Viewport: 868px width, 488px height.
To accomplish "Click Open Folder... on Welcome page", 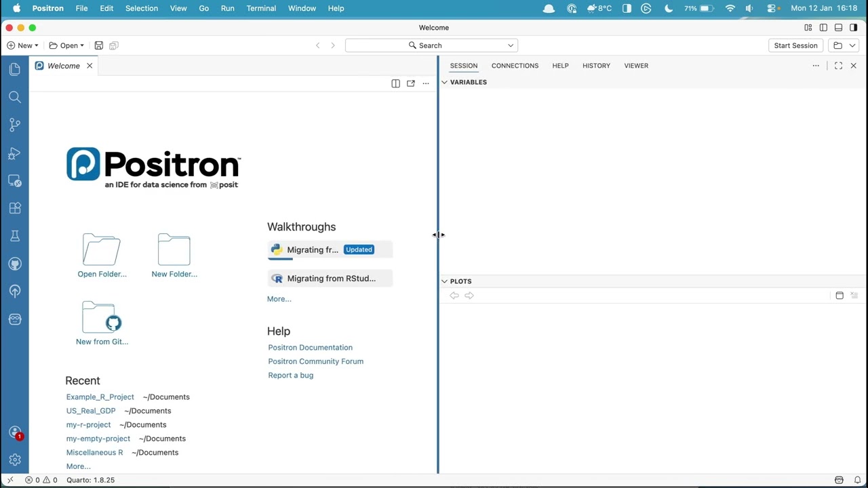I will point(102,256).
